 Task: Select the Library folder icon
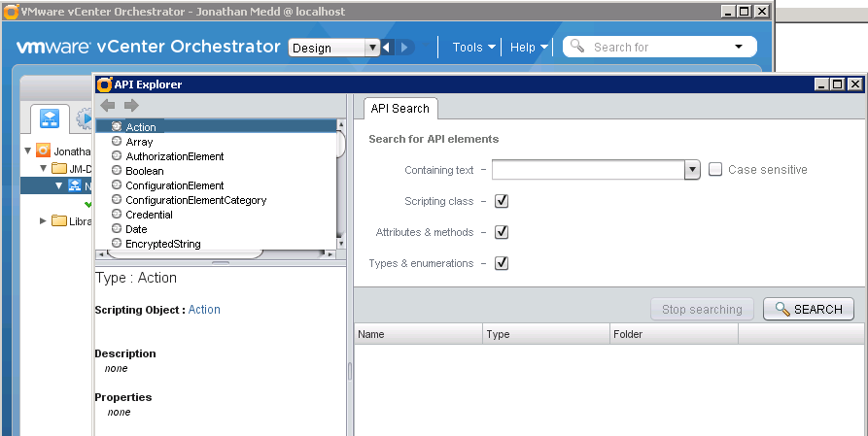pos(59,220)
